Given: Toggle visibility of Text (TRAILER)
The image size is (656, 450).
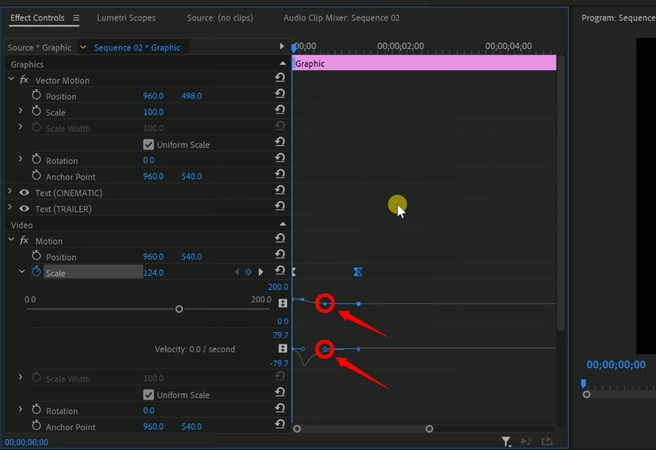Looking at the screenshot, I should 25,209.
